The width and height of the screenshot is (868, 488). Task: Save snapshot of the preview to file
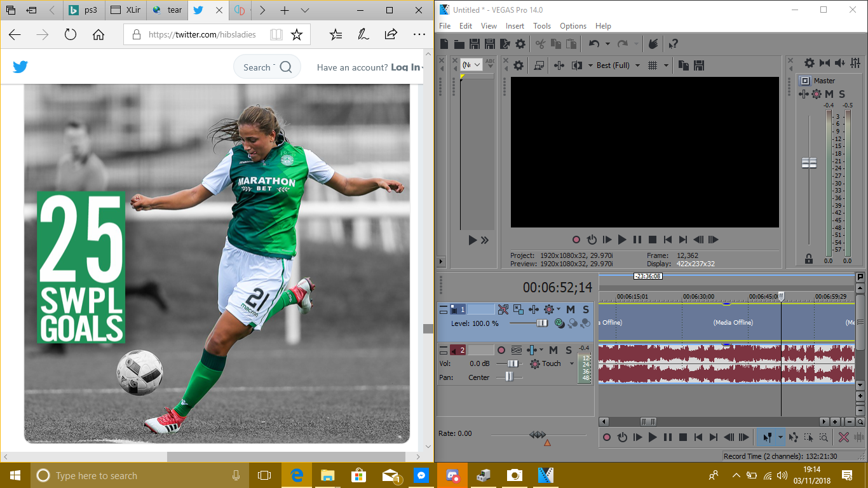pos(699,65)
